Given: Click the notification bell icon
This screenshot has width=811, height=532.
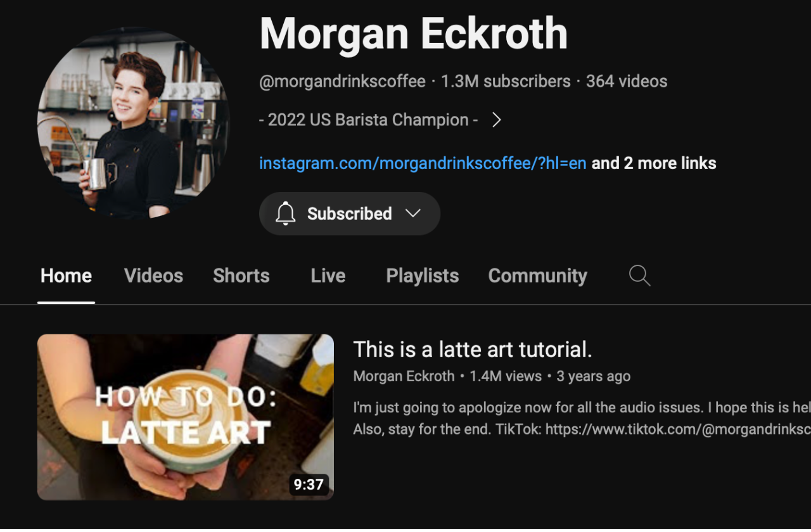Looking at the screenshot, I should 286,213.
